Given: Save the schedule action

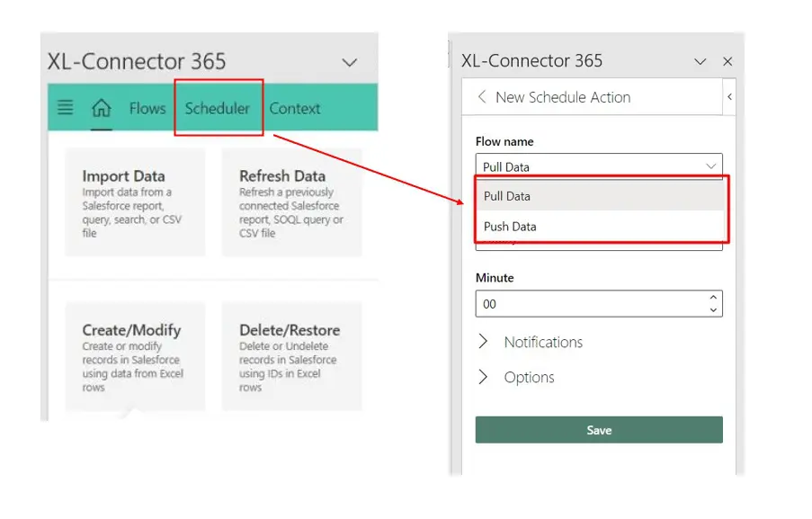Looking at the screenshot, I should point(598,429).
